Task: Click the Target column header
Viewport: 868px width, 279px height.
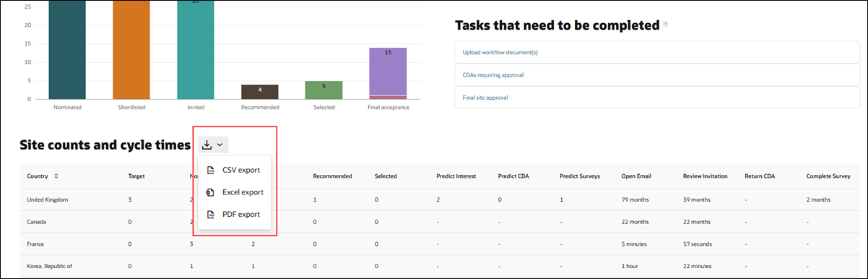Action: (x=136, y=176)
